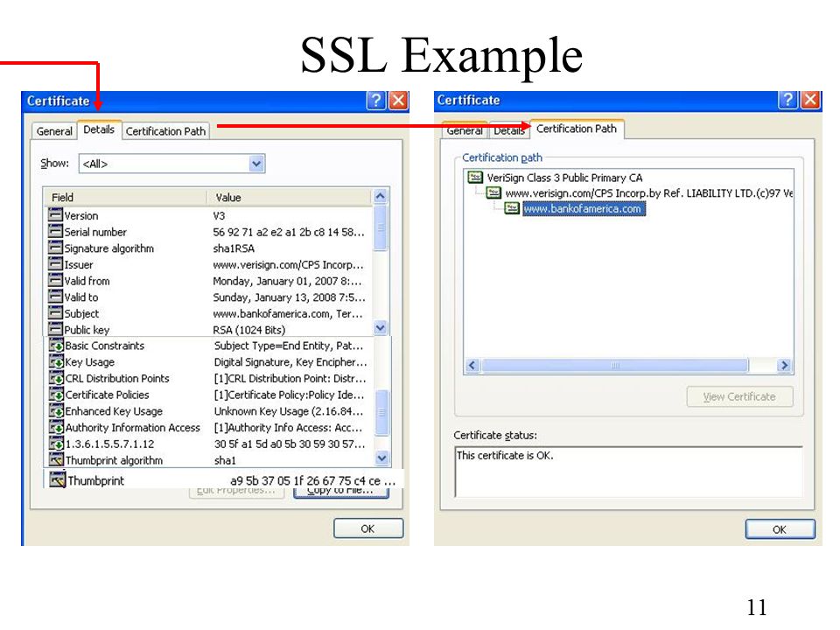Click certification path right scroll arrow

[784, 366]
